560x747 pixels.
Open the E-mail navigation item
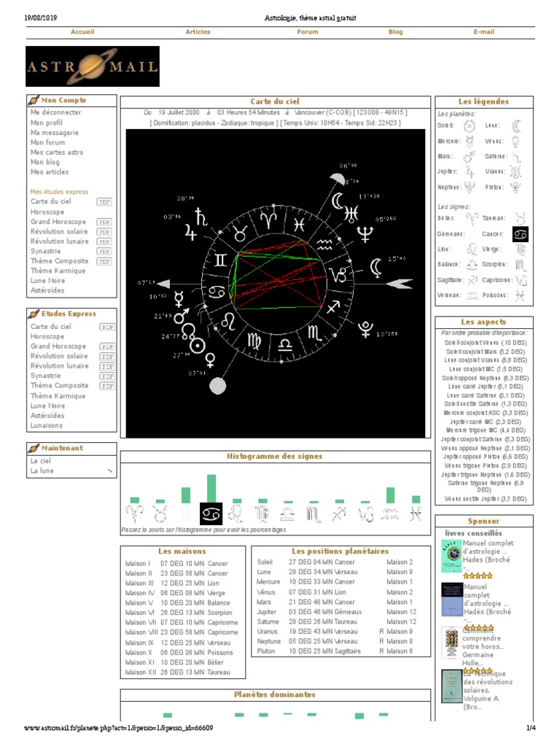coord(484,32)
